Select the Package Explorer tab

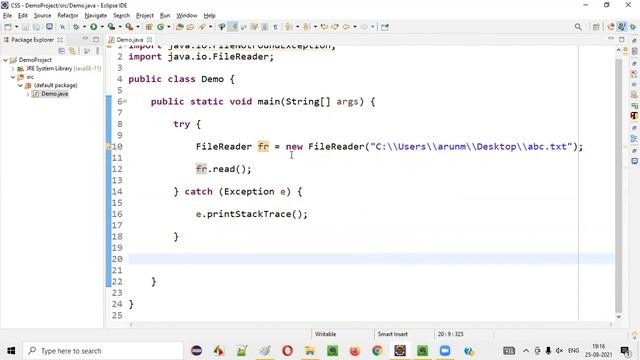coord(32,40)
